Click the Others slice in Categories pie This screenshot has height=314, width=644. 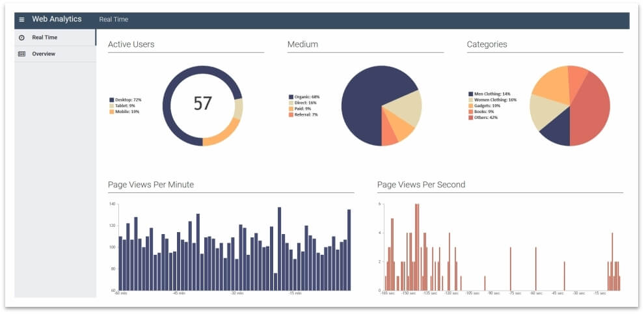pos(591,111)
